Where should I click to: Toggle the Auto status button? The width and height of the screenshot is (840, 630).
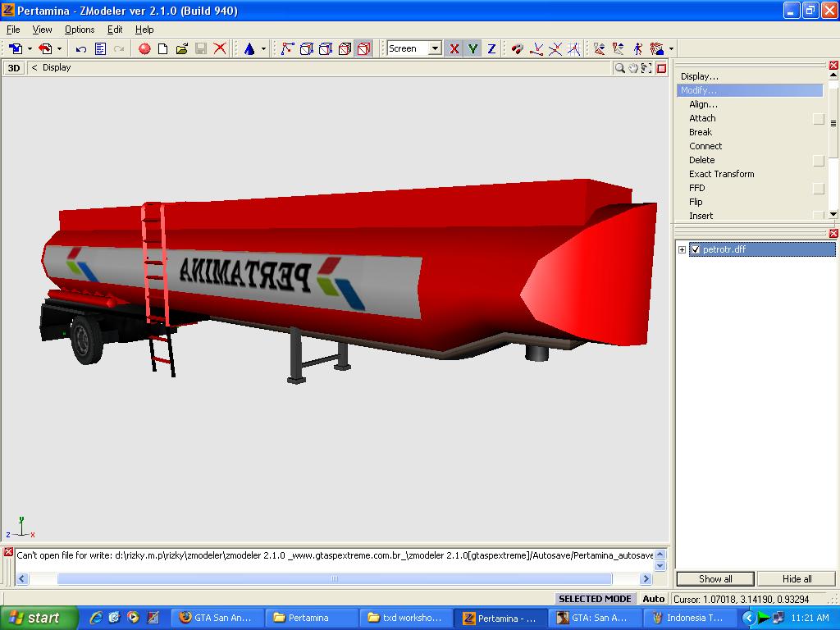pyautogui.click(x=653, y=599)
